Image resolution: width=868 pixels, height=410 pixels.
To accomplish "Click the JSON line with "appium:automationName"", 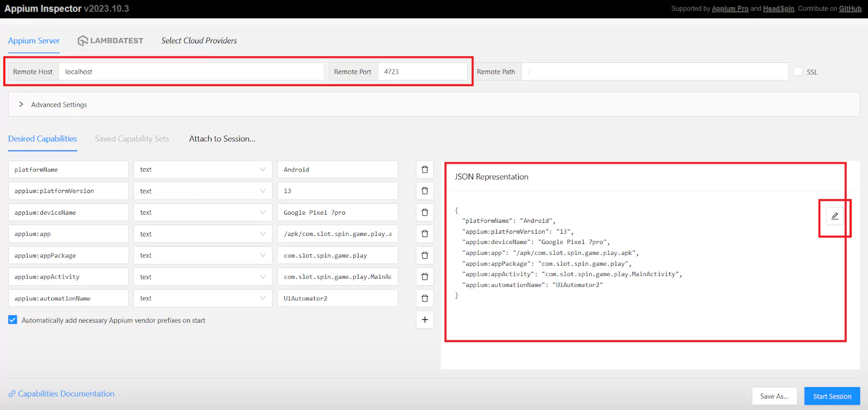I will [x=532, y=285].
